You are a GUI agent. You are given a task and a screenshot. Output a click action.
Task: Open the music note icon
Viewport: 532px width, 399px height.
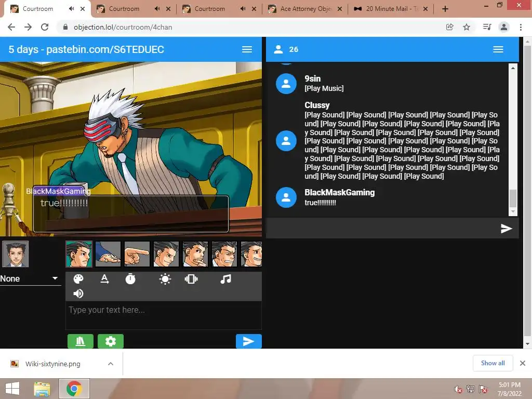pyautogui.click(x=225, y=279)
